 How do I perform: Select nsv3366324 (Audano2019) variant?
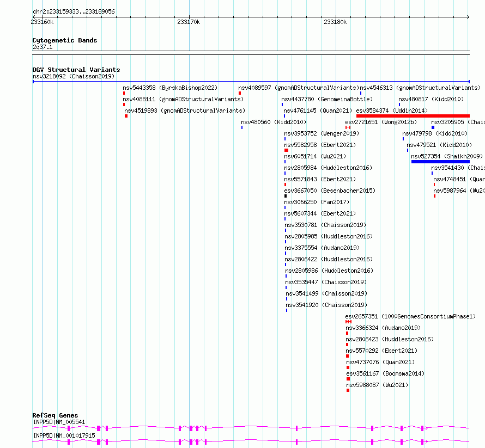tap(383, 328)
